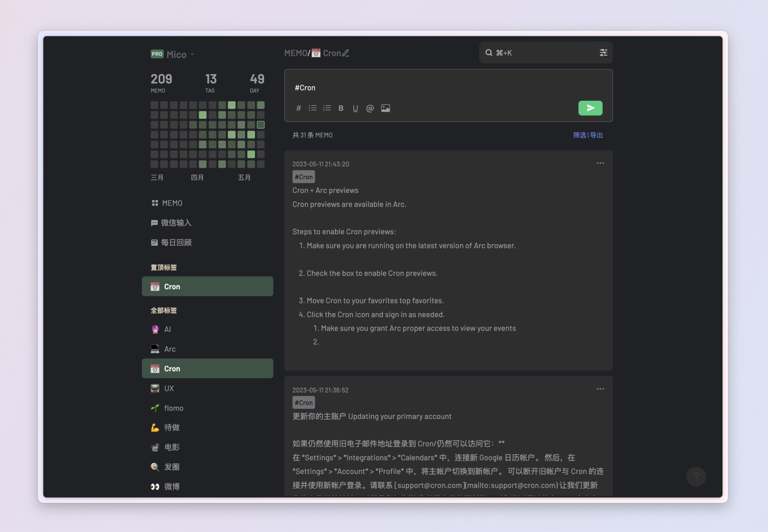Open options menu of 21:36:52 memo
This screenshot has height=532, width=768.
(x=600, y=389)
